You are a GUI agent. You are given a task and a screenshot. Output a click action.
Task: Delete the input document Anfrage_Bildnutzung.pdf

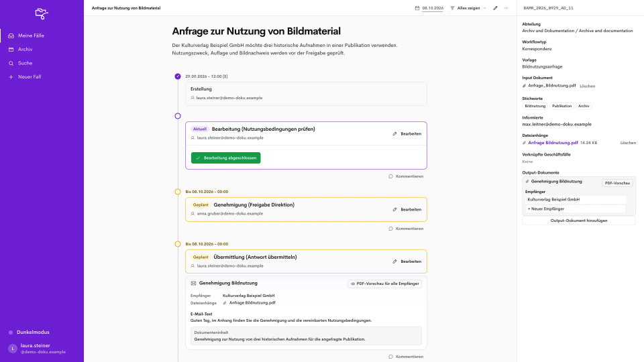point(587,86)
